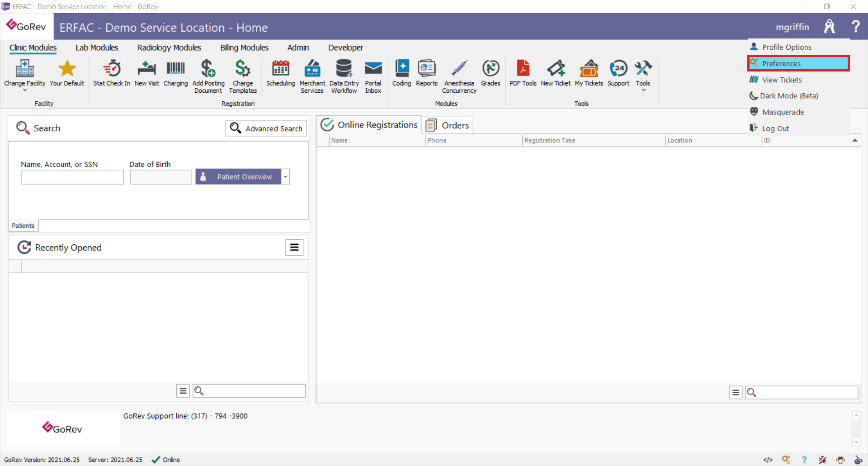Image resolution: width=868 pixels, height=466 pixels.
Task: Sort by the Registration Time column
Action: 594,140
